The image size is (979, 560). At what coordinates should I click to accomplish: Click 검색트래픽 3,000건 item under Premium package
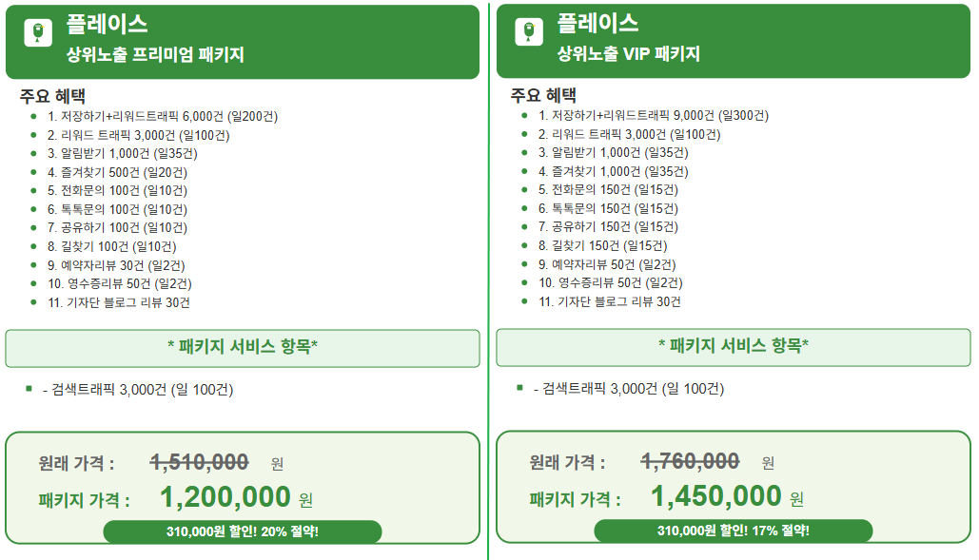pos(138,390)
